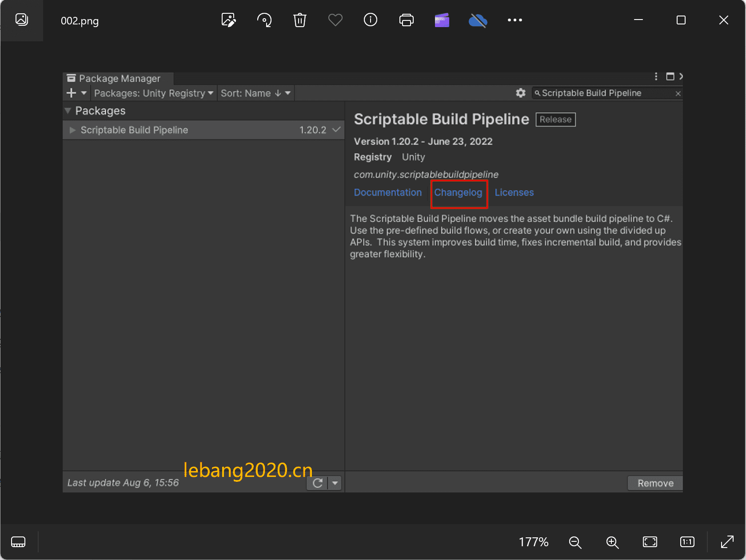
Task: Fit image to window icon
Action: coord(650,542)
